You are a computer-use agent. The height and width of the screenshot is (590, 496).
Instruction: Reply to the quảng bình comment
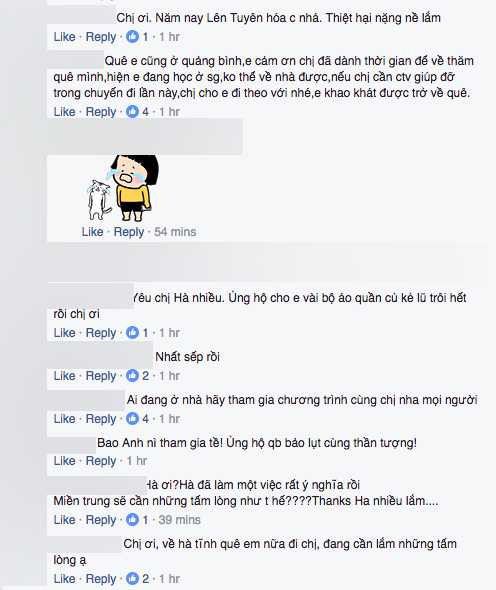[x=100, y=111]
